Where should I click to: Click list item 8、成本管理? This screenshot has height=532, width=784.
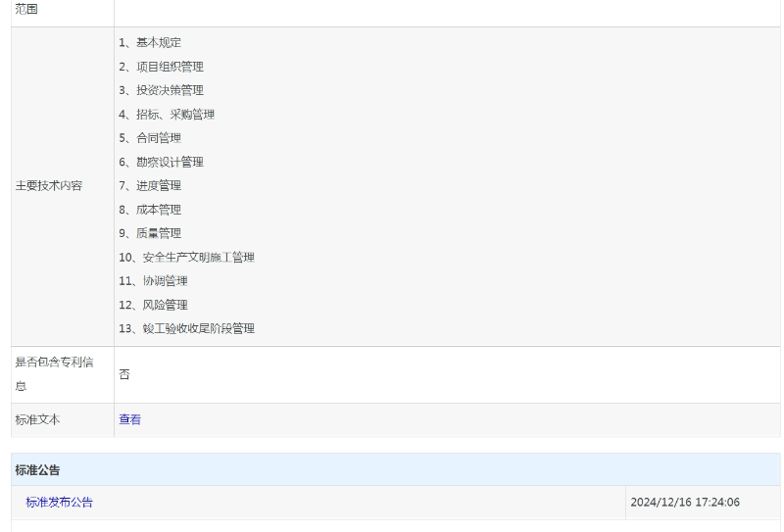coord(150,210)
